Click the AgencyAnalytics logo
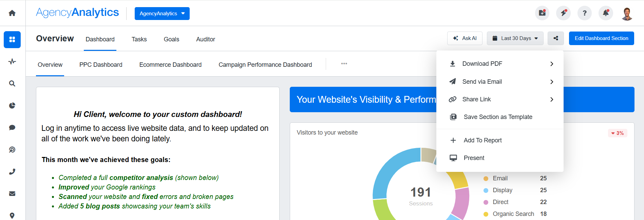The width and height of the screenshot is (644, 220). [77, 13]
